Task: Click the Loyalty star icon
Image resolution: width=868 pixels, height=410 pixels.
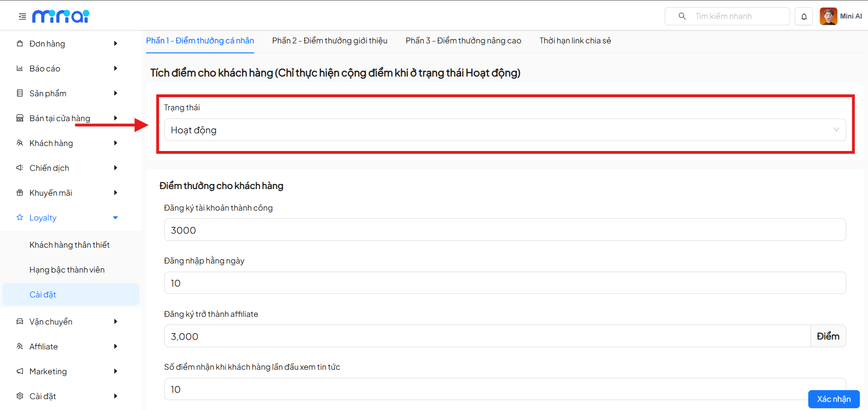Action: (x=20, y=218)
